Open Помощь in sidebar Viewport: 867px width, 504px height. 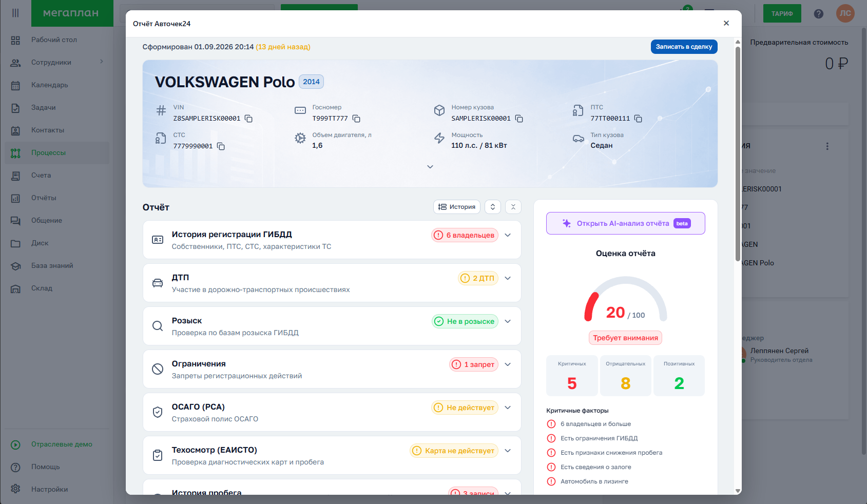coord(57,467)
